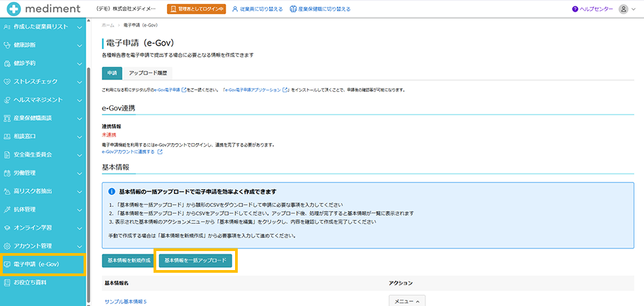Viewport: 644px width, 306px height.
Task: Click e-Govアカウントに連携する link
Action: pyautogui.click(x=128, y=152)
